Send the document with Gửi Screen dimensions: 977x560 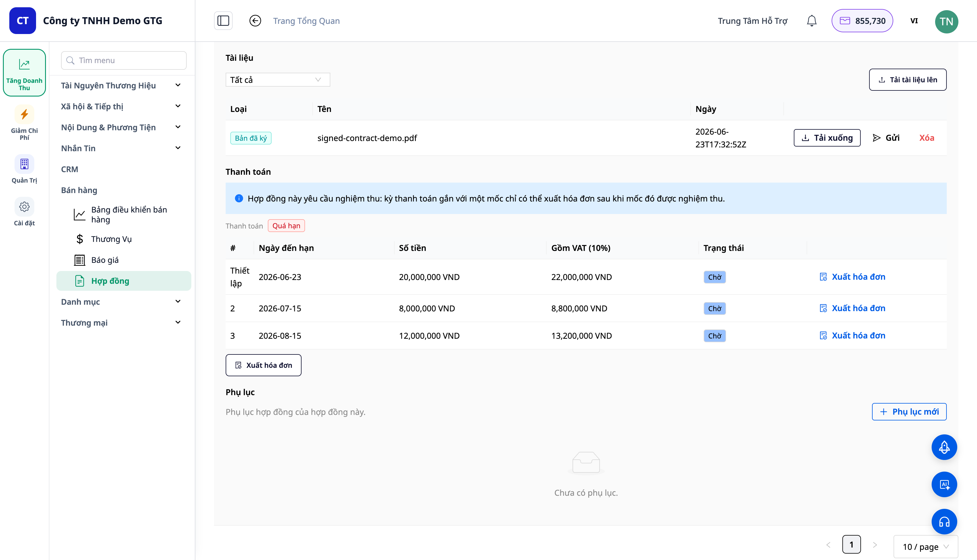pos(886,138)
